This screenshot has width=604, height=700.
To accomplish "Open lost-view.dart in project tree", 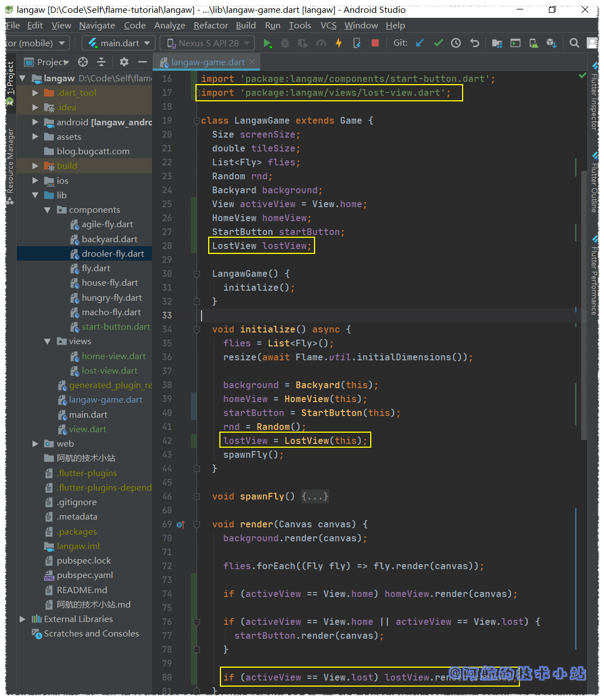I will coord(109,370).
